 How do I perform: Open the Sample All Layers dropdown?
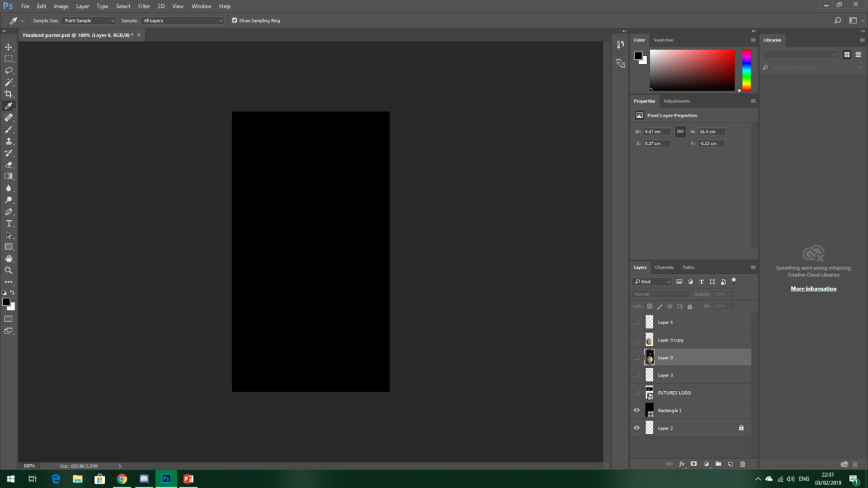point(182,20)
